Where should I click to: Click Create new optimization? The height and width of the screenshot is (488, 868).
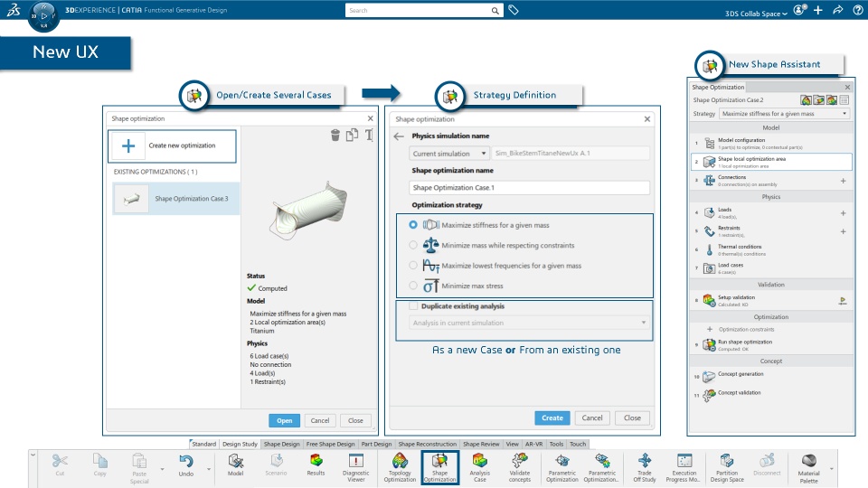pyautogui.click(x=172, y=146)
